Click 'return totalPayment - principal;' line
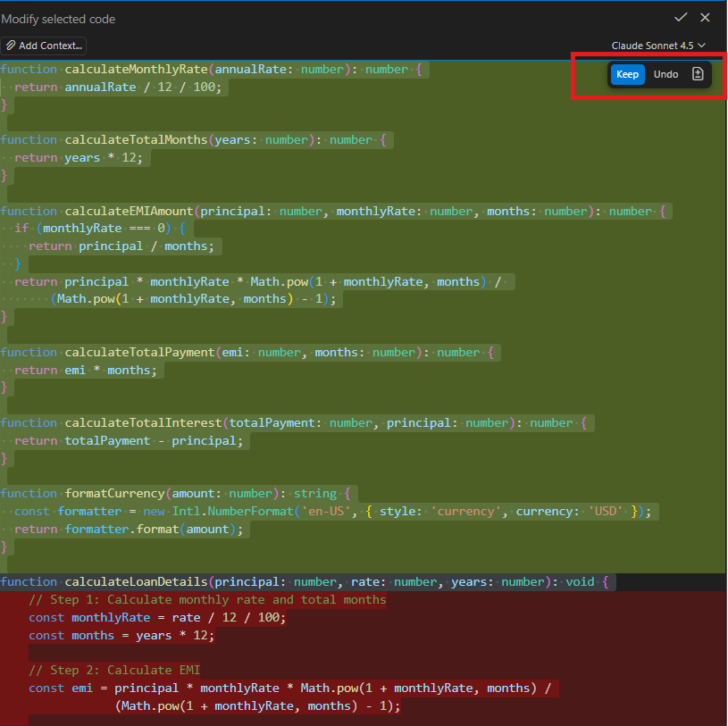Viewport: 728px width, 726px height. tap(129, 441)
